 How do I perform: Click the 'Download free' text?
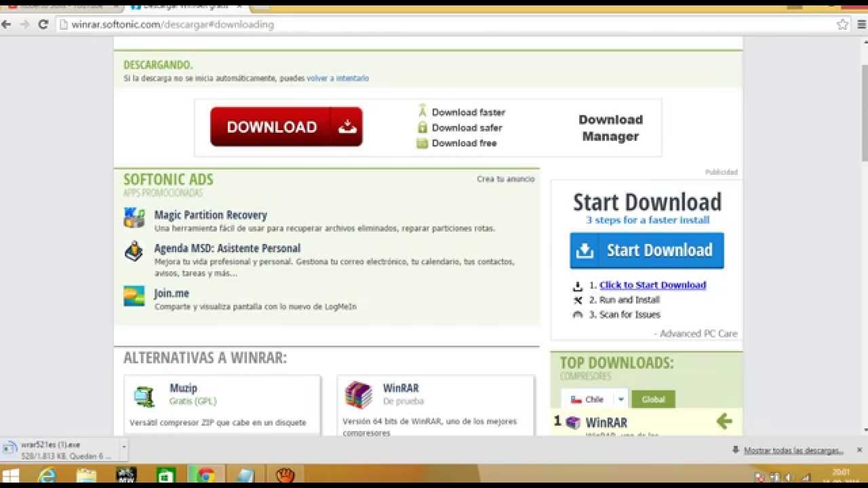tap(465, 143)
